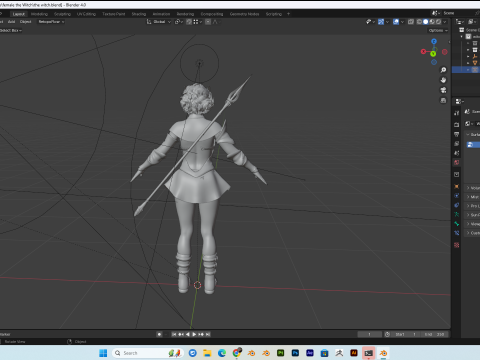Open Object properties orange square tab

(457, 186)
